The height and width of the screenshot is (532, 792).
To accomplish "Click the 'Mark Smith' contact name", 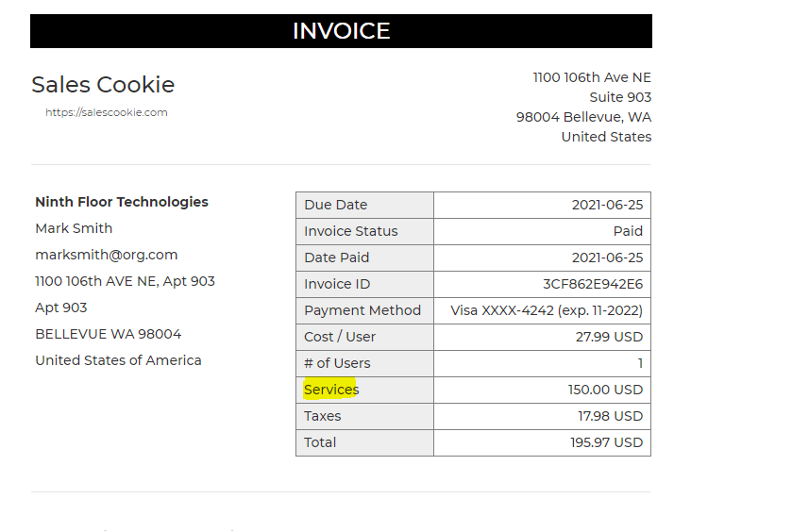I will click(x=74, y=228).
